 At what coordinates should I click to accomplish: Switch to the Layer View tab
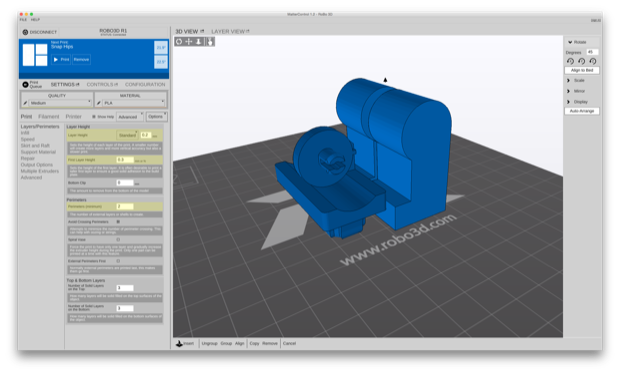pyautogui.click(x=230, y=31)
